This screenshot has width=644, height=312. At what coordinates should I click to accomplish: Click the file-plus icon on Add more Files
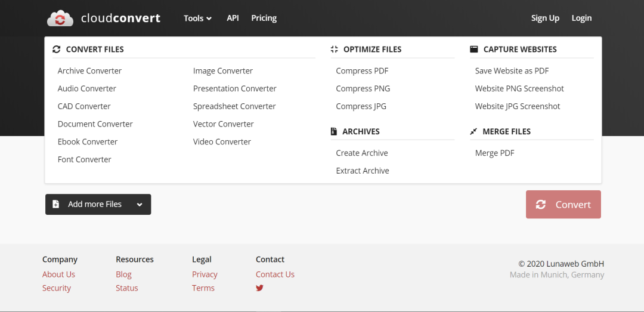[56, 204]
